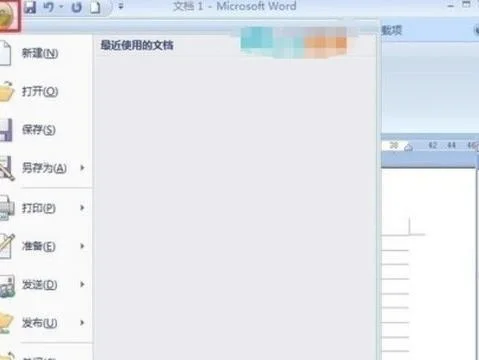Screen dimensions: 479x360
Task: Select 新建(N) menu item
Action: click(x=40, y=53)
